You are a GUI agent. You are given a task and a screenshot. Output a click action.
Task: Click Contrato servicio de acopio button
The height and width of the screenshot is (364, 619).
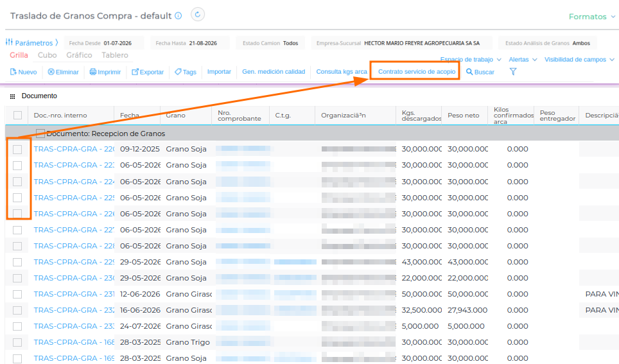pos(417,71)
